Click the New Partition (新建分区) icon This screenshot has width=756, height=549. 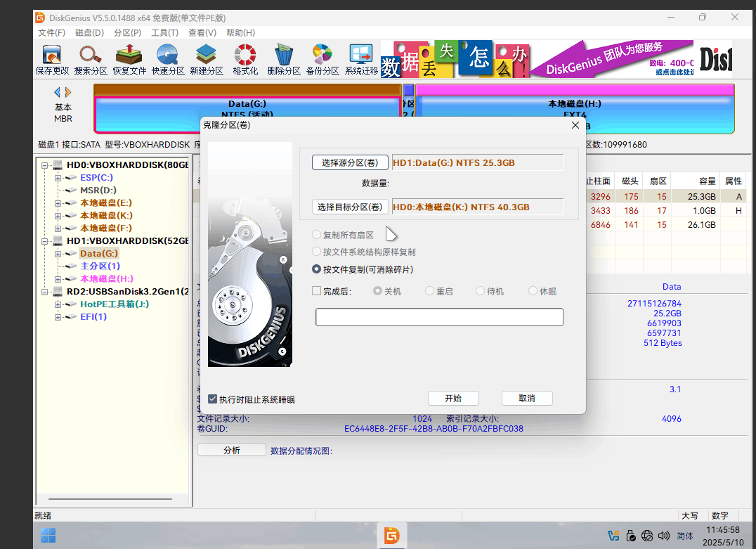click(x=207, y=60)
